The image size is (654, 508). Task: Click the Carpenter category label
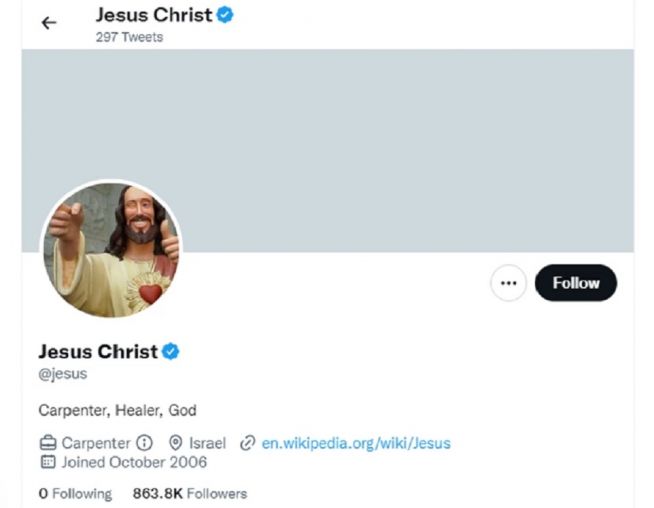click(x=96, y=442)
